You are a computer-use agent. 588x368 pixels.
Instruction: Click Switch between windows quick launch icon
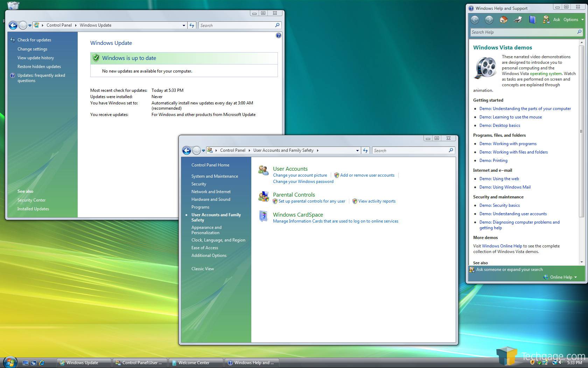[x=34, y=363]
